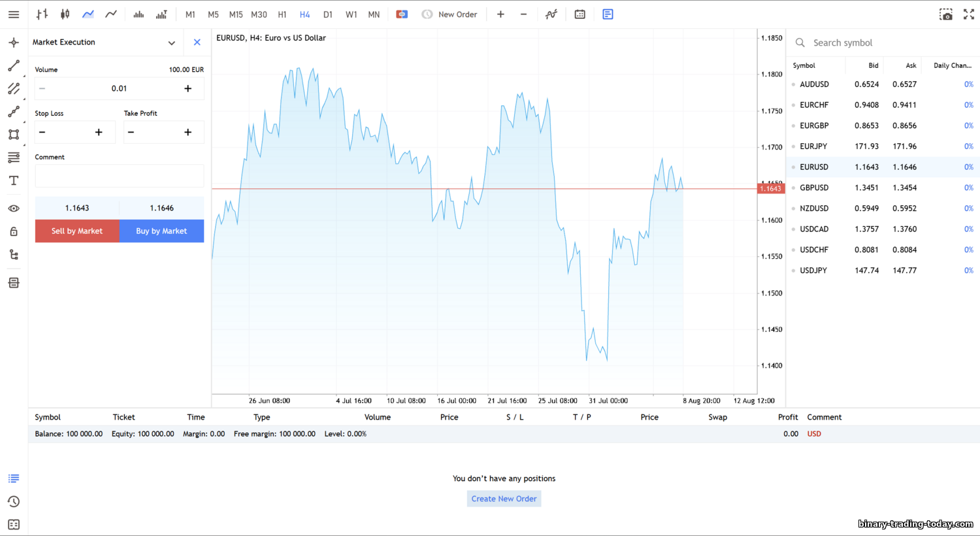Open the indicators icon in toolbar
980x536 pixels.
551,14
